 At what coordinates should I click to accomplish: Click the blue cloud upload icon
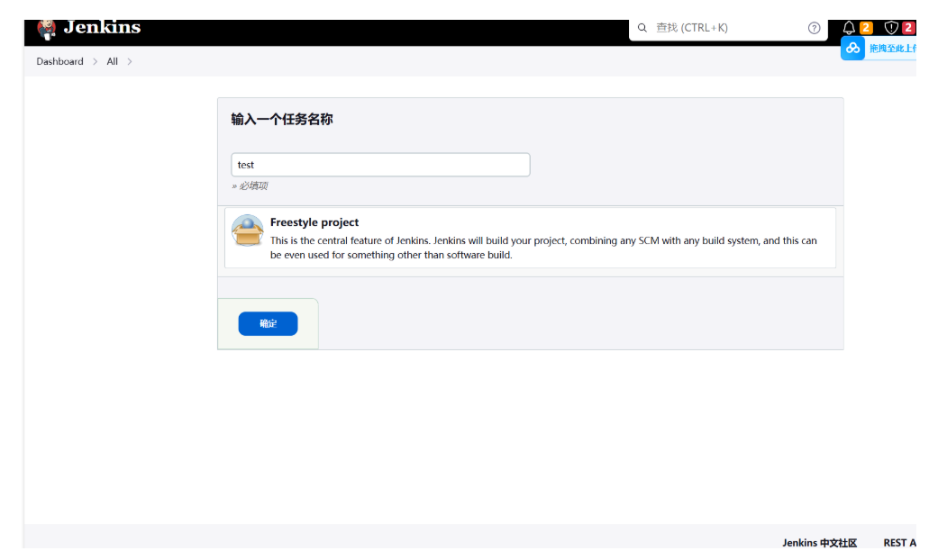click(x=852, y=49)
